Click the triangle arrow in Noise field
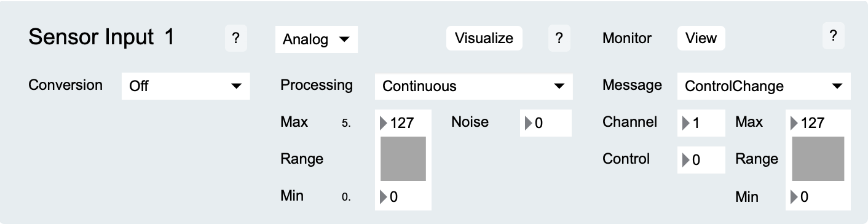 [x=528, y=123]
